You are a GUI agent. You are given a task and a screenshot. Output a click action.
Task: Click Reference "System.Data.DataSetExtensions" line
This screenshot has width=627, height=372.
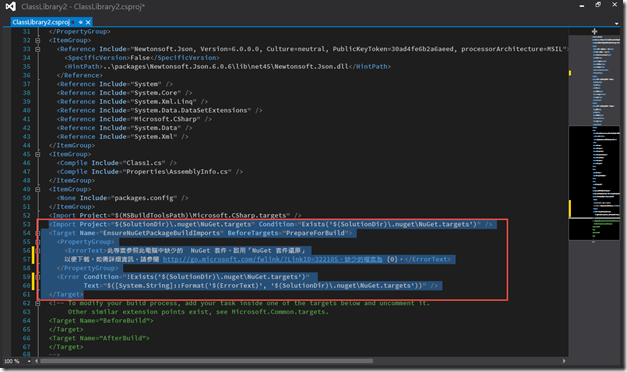[160, 110]
